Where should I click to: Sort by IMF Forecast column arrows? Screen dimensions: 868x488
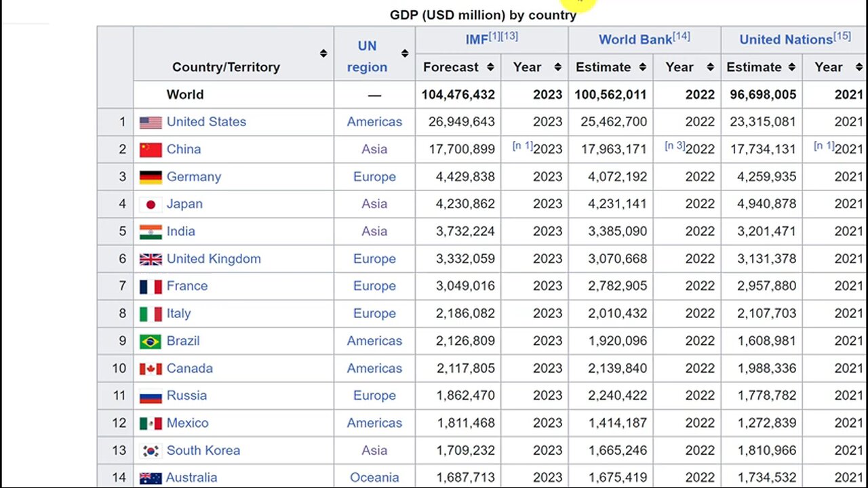coord(490,67)
